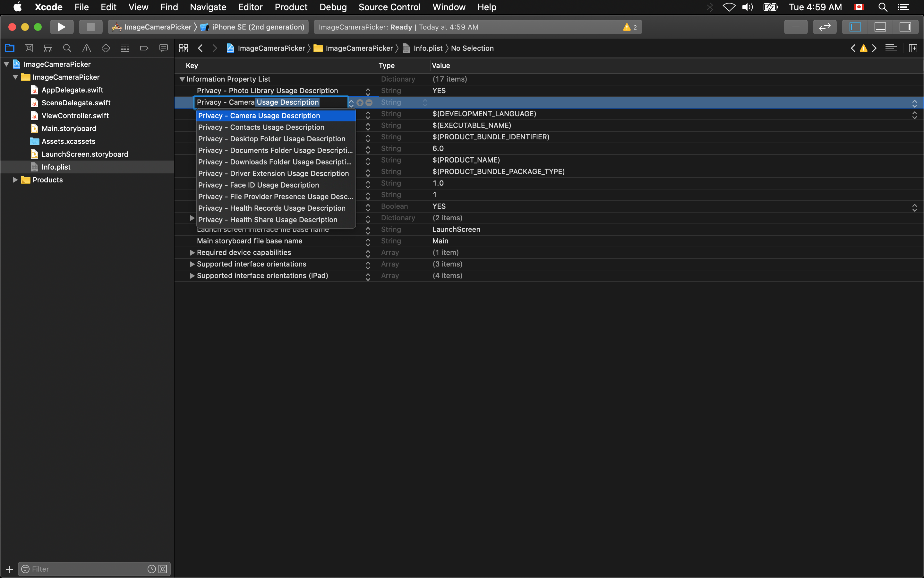Click plus button on Camera Usage row

pyautogui.click(x=360, y=102)
